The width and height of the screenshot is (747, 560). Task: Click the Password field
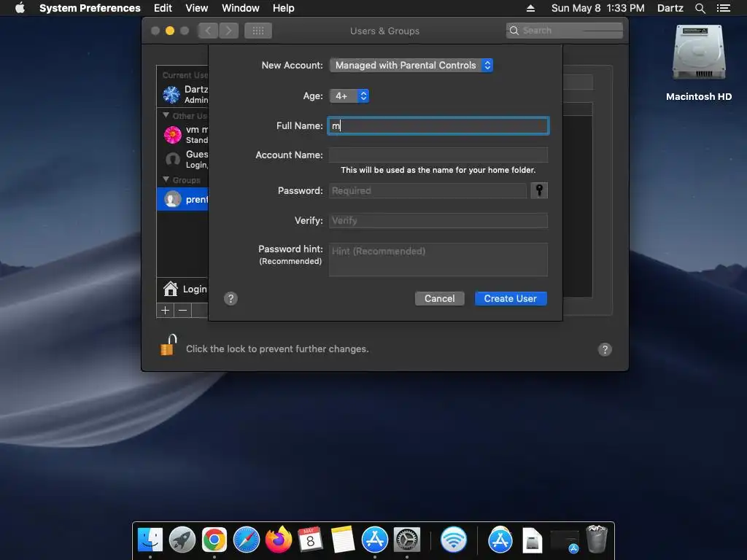coord(427,190)
